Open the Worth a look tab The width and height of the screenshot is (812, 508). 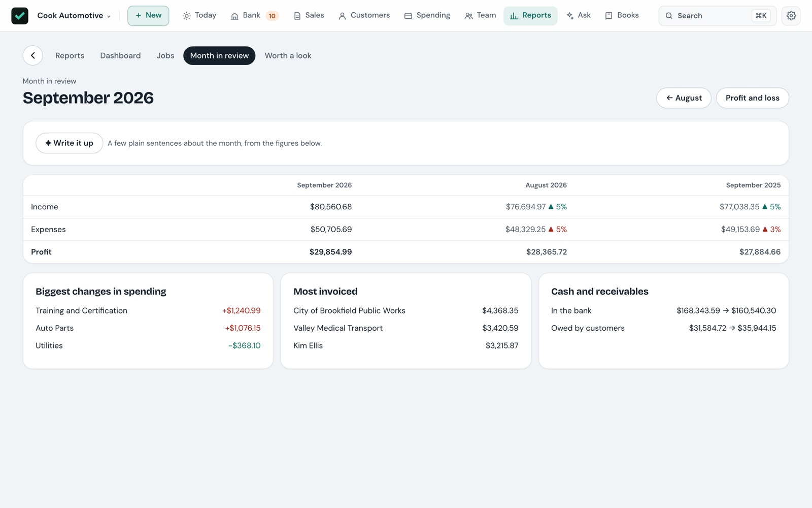pyautogui.click(x=288, y=55)
